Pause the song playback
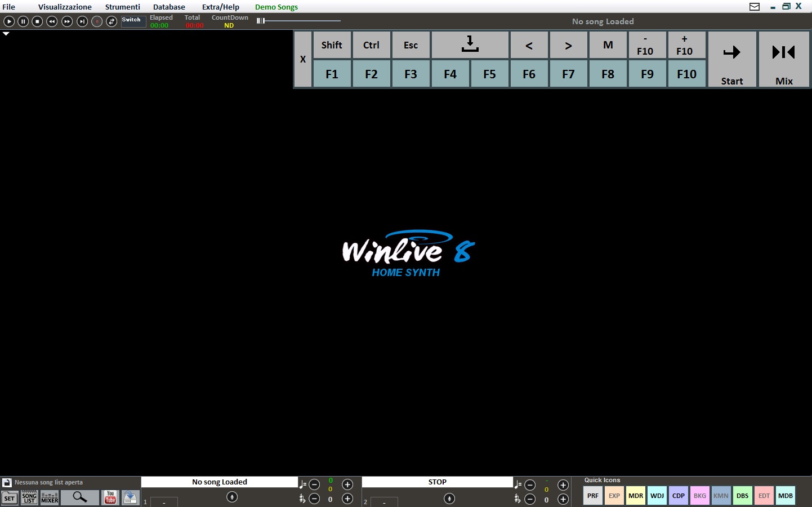The width and height of the screenshot is (812, 507). 23,21
